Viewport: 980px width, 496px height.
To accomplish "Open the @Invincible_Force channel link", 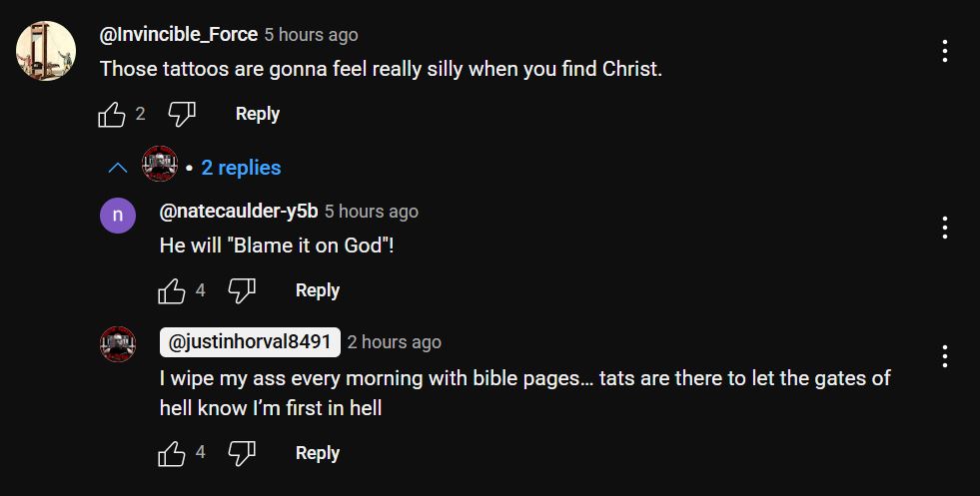I will click(x=179, y=34).
